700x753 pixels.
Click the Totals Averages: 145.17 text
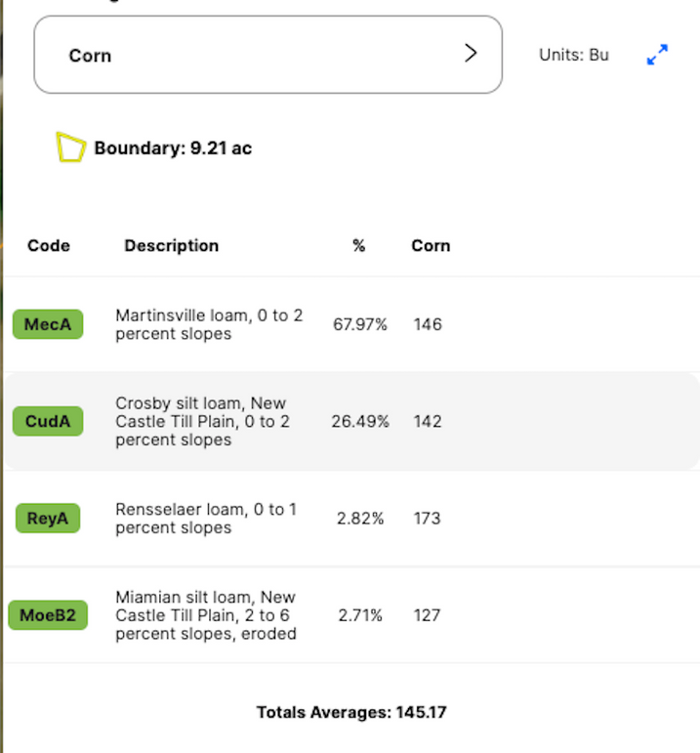[351, 712]
